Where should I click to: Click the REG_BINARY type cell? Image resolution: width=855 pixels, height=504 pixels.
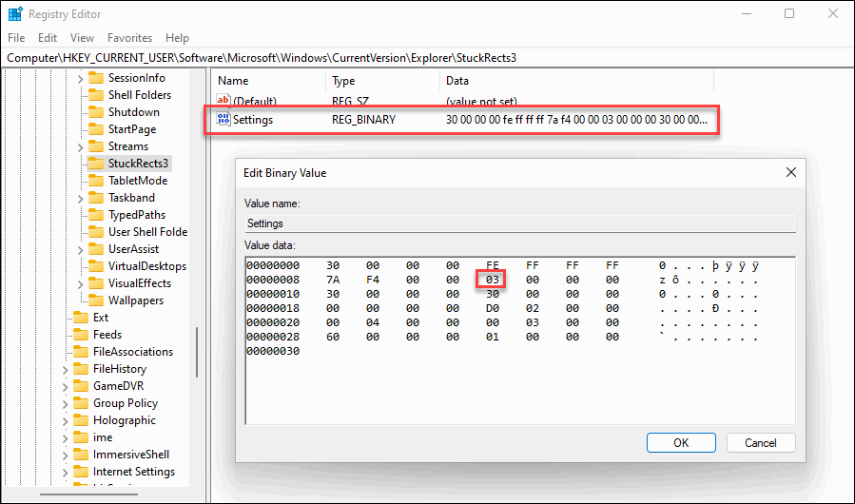click(x=363, y=120)
